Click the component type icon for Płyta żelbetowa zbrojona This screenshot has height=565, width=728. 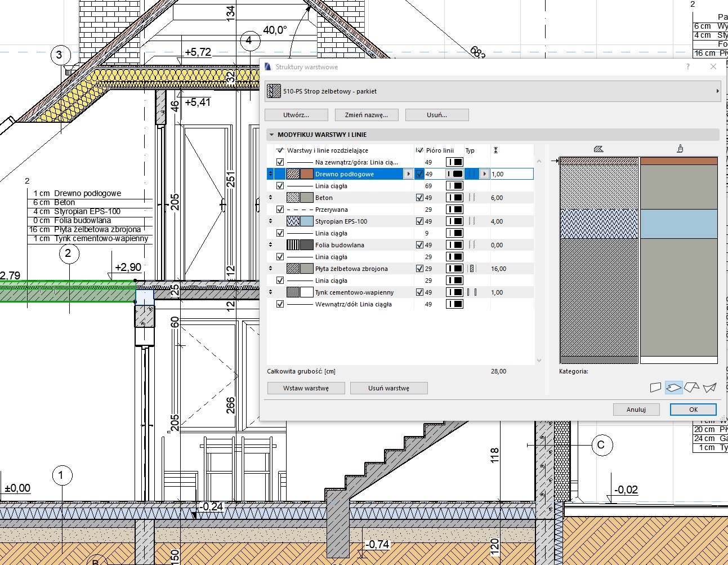472,269
